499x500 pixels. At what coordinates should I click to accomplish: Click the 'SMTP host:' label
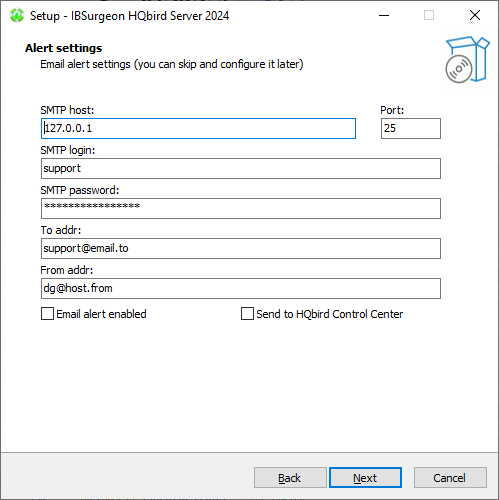point(67,110)
